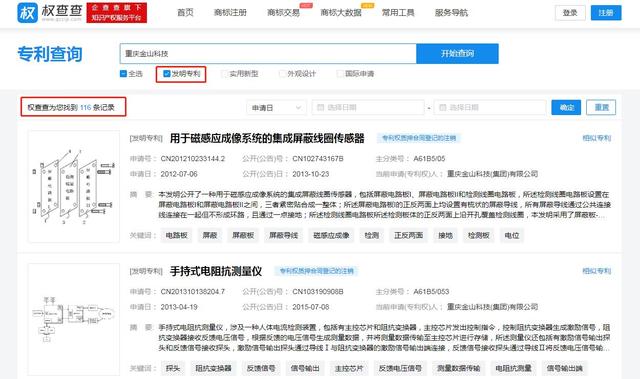Click the status tag beside the coil sensor title
Screen dimensions: 640x379
tap(419, 138)
